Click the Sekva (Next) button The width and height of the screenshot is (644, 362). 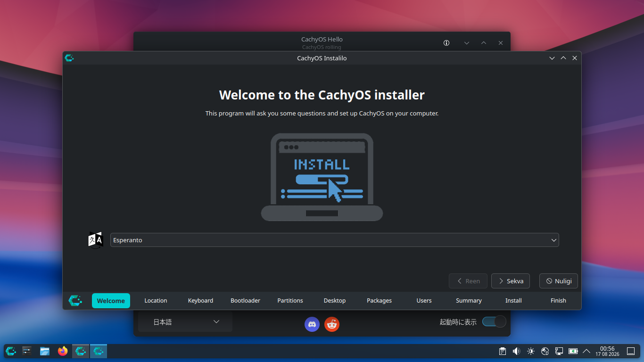(x=511, y=281)
